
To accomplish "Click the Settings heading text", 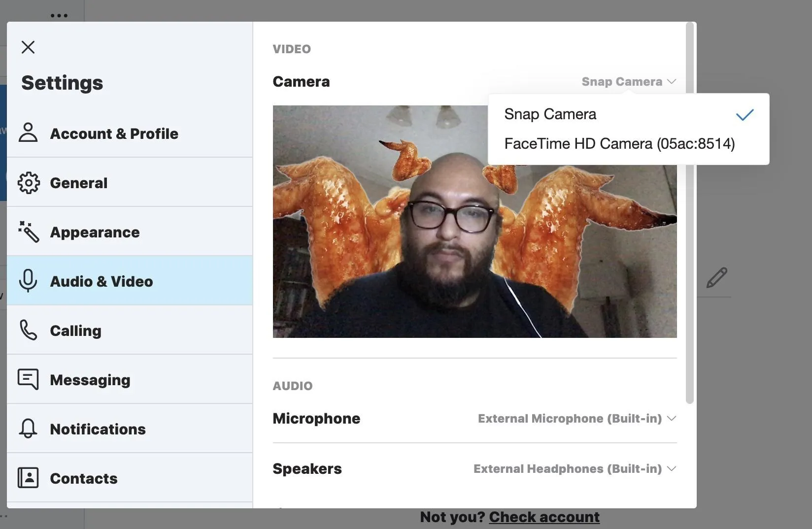I will (x=62, y=83).
